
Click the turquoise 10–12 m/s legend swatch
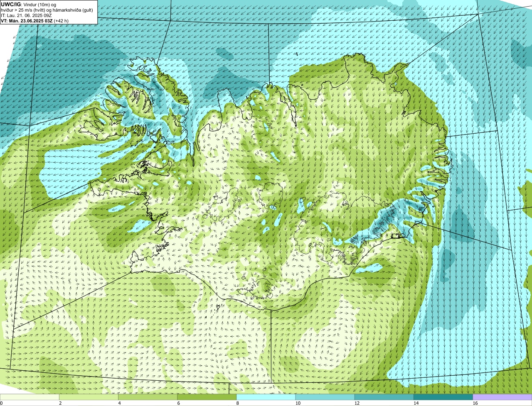(325, 397)
